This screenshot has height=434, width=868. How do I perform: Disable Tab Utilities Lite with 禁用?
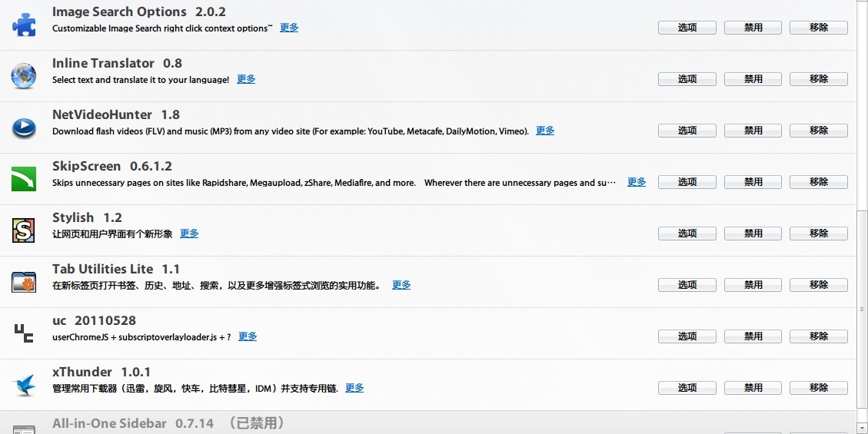point(753,285)
